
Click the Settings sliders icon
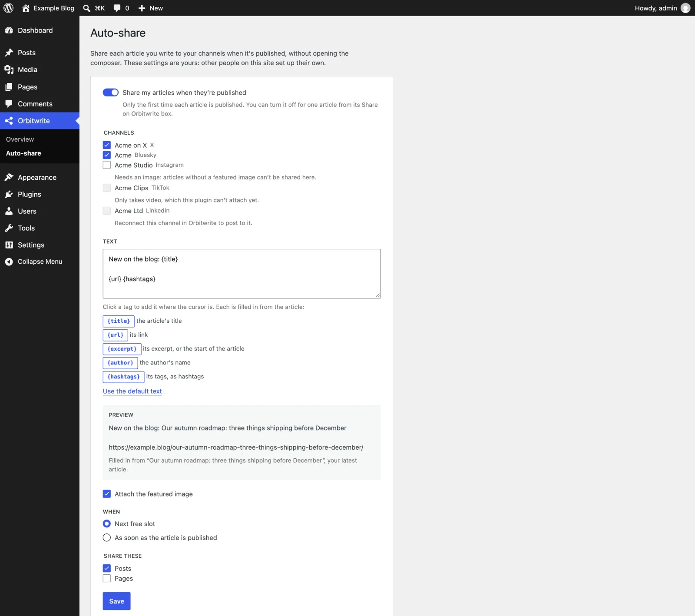click(x=9, y=245)
